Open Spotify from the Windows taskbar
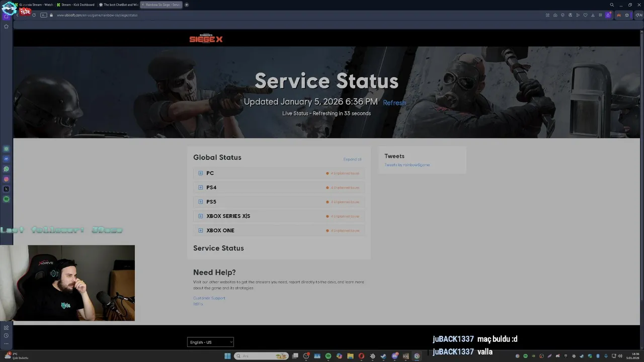644x362 pixels. tap(328, 356)
